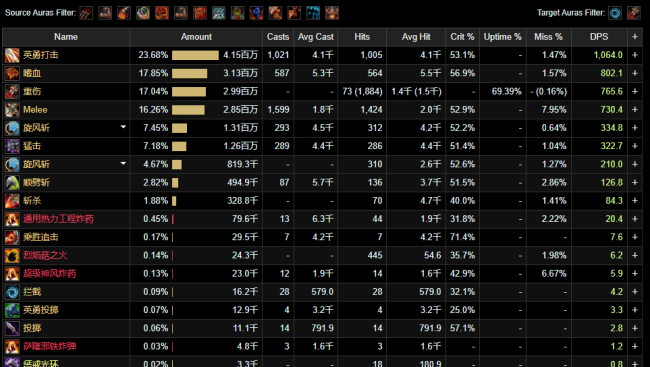This screenshot has width=650, height=367.
Task: Expand 顺劈斩 row with plus button
Action: point(635,182)
